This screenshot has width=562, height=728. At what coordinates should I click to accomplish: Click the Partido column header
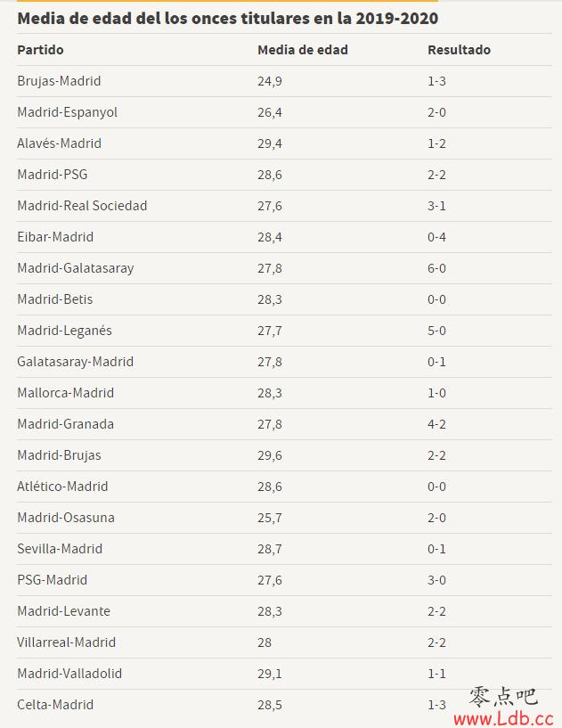click(x=40, y=50)
